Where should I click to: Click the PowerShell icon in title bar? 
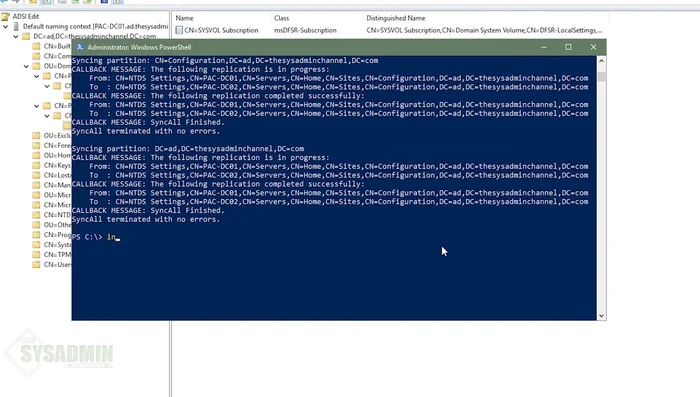coord(80,47)
